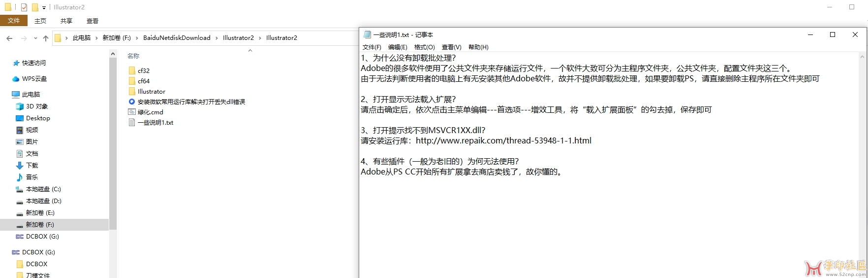The image size is (868, 278).
Task: Select the 绿化.cmd file icon
Action: click(x=132, y=112)
